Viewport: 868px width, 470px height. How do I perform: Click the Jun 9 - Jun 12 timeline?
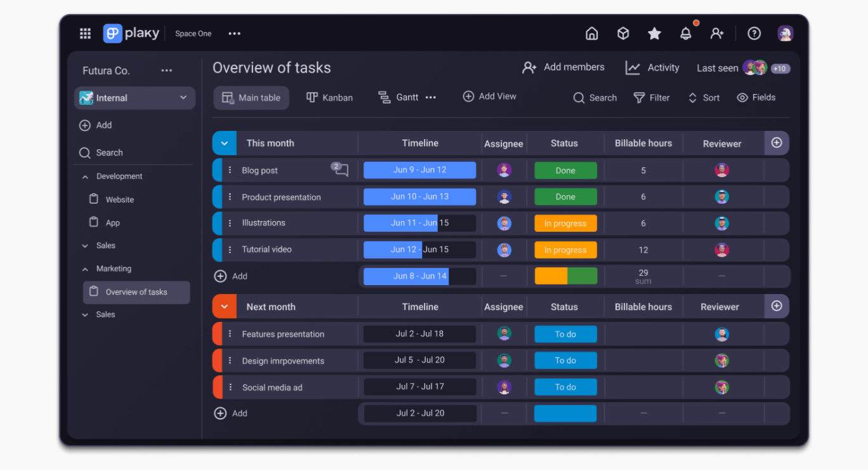(419, 170)
